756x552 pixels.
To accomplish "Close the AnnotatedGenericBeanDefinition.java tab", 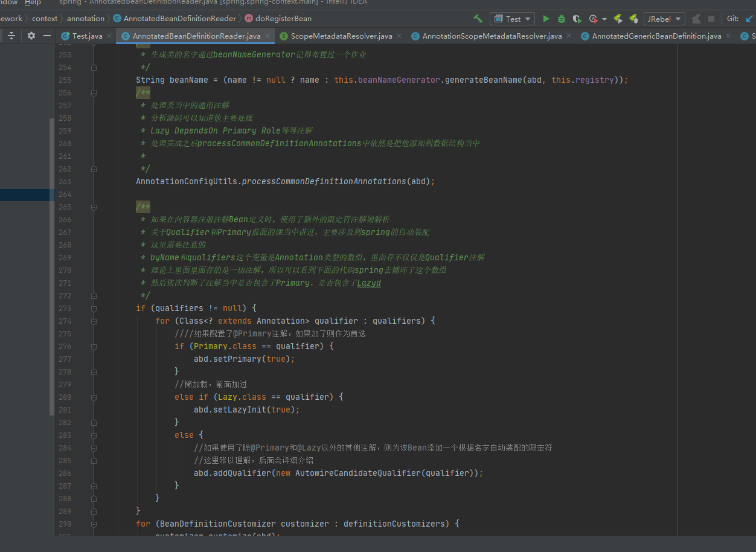I will pyautogui.click(x=728, y=36).
